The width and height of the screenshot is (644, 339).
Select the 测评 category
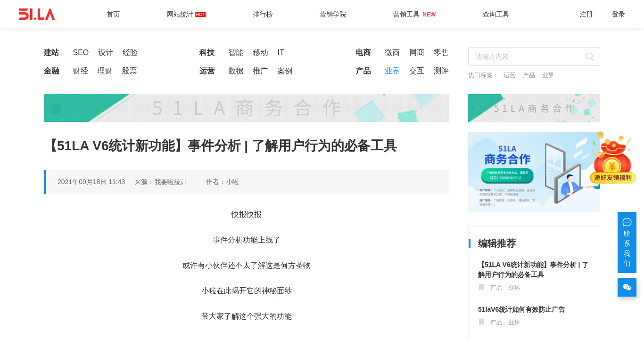point(441,71)
